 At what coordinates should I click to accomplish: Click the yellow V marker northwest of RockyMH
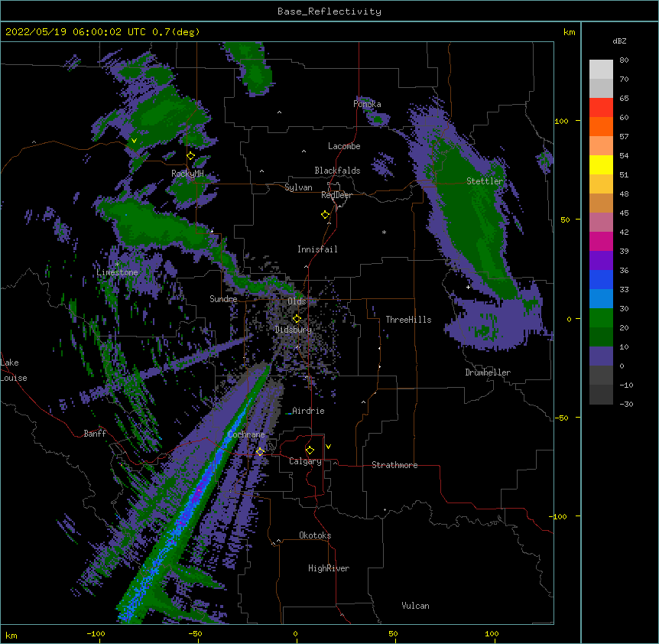134,141
